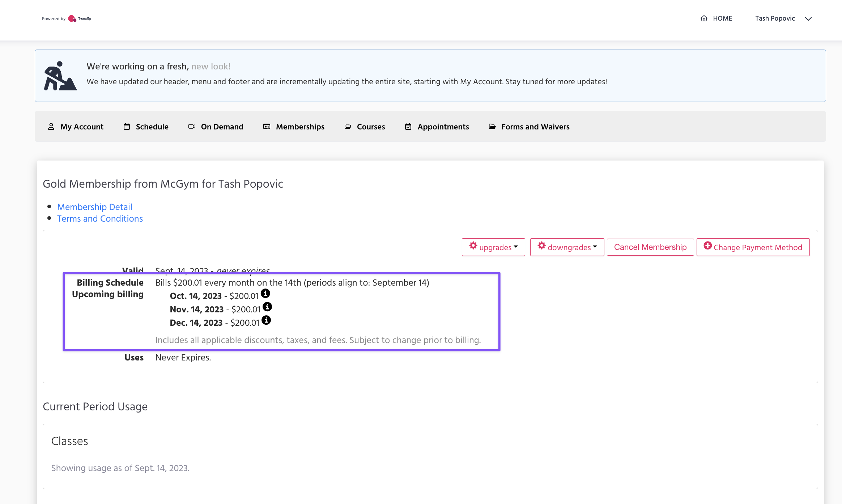This screenshot has height=504, width=842.
Task: Click the construction worker banner icon
Action: point(60,76)
